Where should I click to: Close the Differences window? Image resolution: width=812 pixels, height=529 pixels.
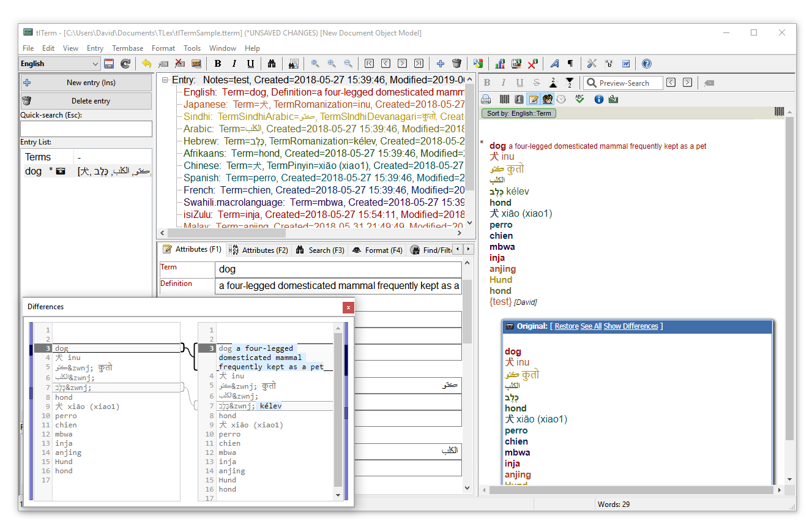348,307
